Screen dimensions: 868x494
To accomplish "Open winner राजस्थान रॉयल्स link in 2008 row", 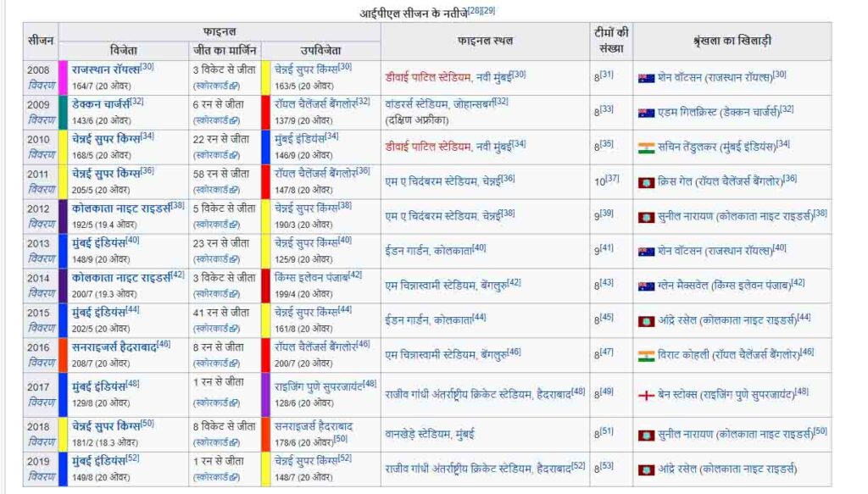I will [105, 70].
